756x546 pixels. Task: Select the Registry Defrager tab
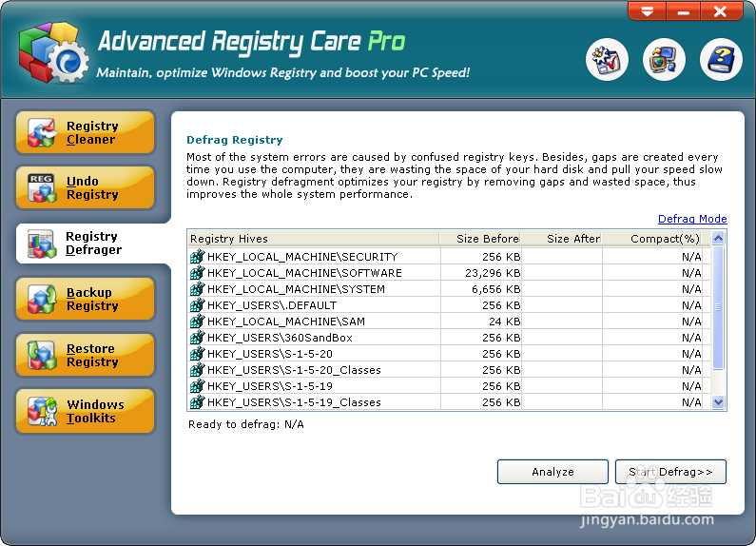[x=91, y=244]
